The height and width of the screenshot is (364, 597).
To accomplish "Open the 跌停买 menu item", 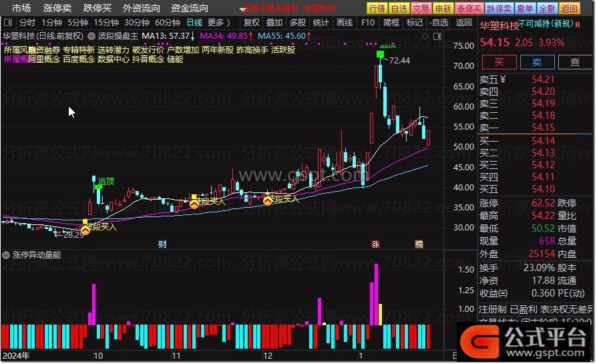I will coord(97,8).
